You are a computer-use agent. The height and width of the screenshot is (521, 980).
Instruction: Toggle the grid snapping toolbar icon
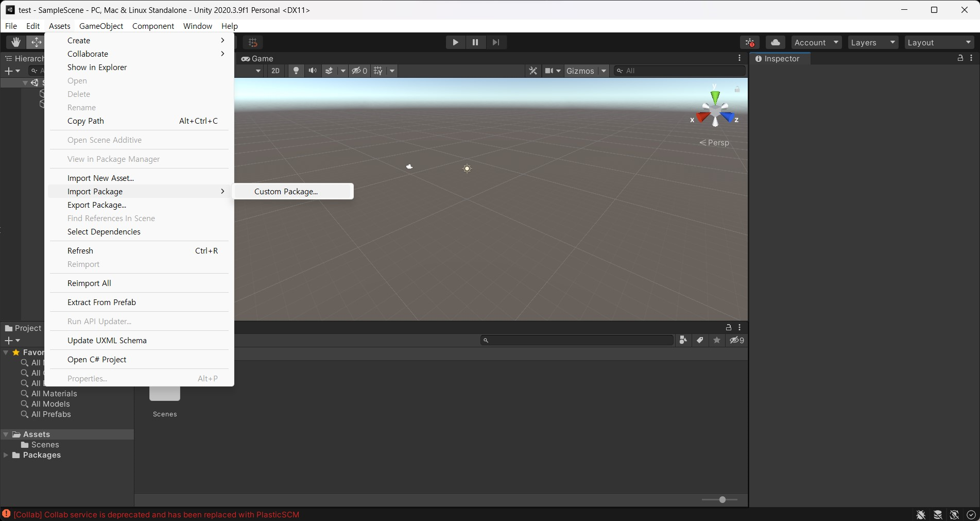(253, 42)
